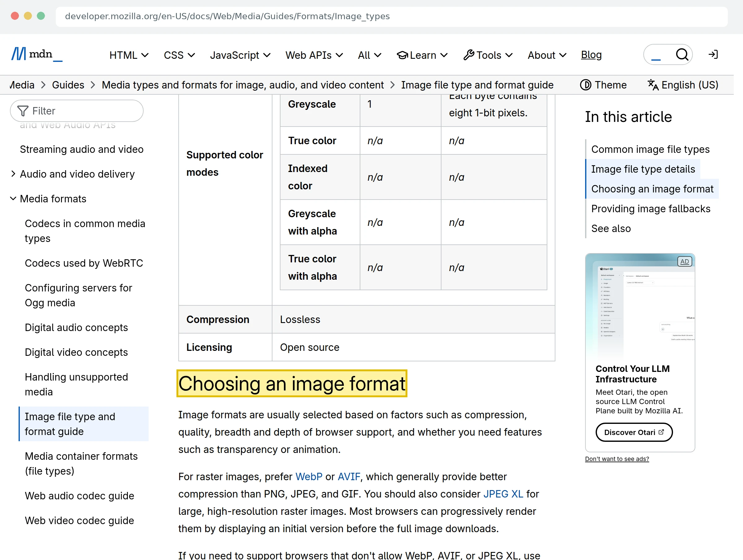Open the HTML dropdown menu
This screenshot has height=560, width=743.
[x=129, y=55]
